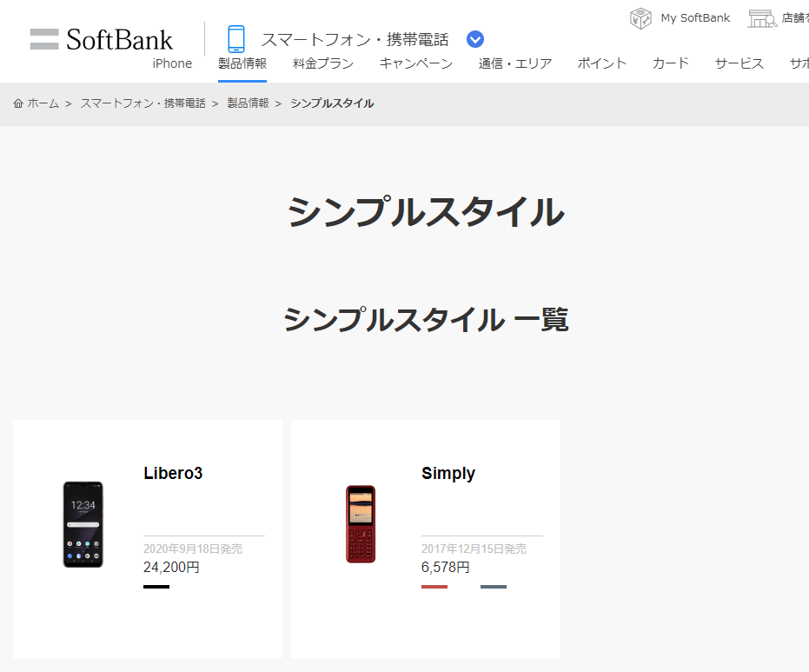Click the 6,578円 price text

445,567
